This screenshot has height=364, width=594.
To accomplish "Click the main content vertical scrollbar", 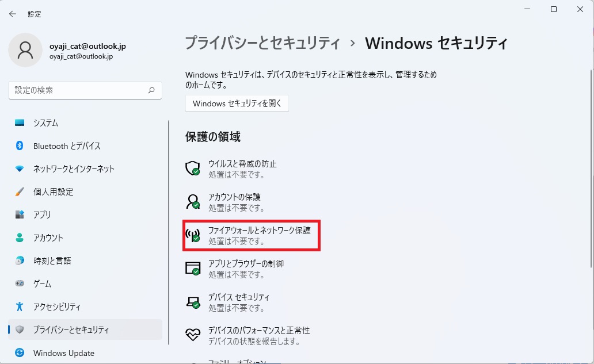I will tap(591, 167).
